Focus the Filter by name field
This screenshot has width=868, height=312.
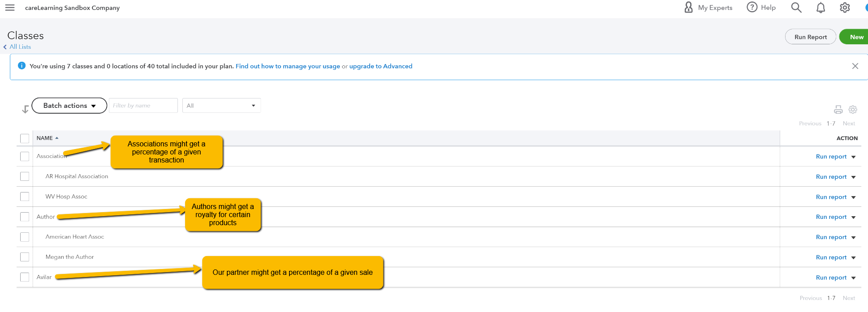(x=143, y=106)
